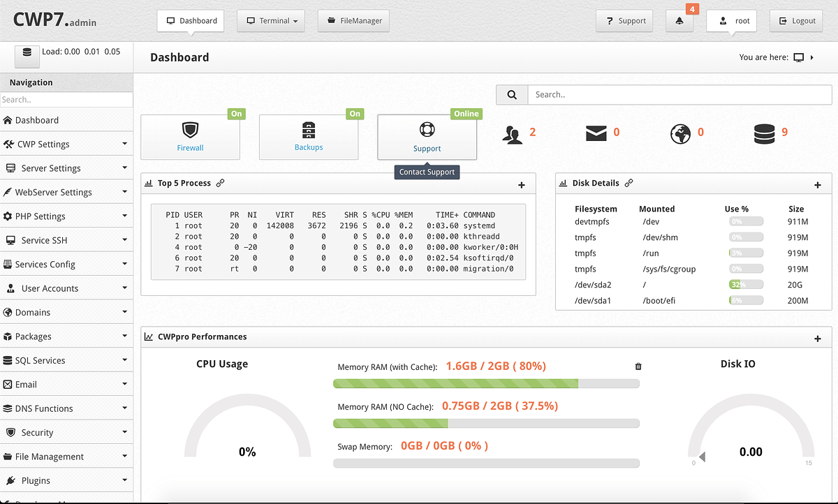Screen dimensions: 838x504
Task: Click the plus icon on CWPpro Performances panel
Action: pyautogui.click(x=818, y=339)
